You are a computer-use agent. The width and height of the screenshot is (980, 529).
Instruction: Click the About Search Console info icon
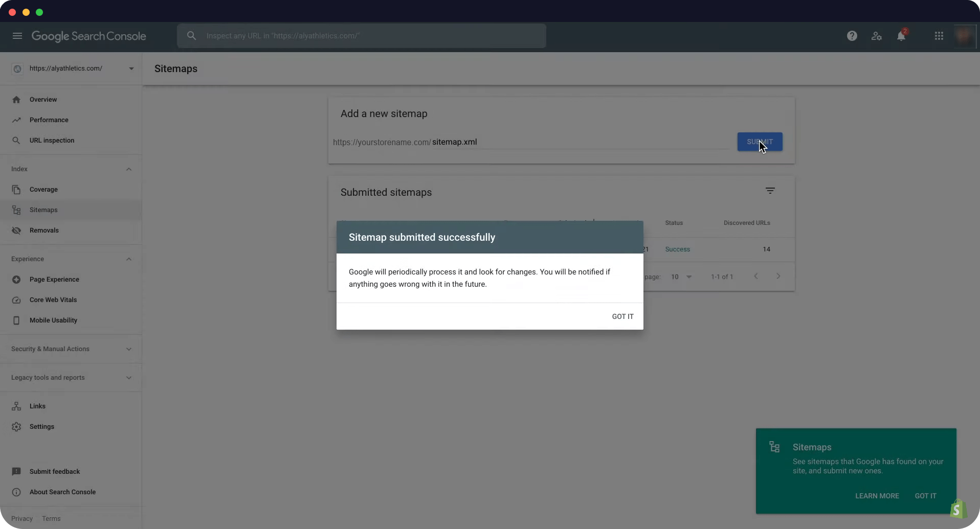click(x=16, y=492)
